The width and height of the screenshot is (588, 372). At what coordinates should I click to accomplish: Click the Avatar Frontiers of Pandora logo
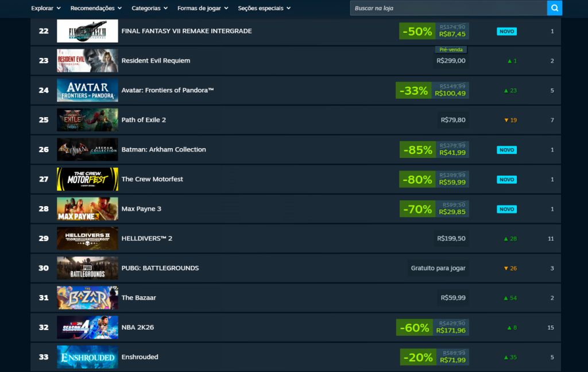click(x=87, y=90)
